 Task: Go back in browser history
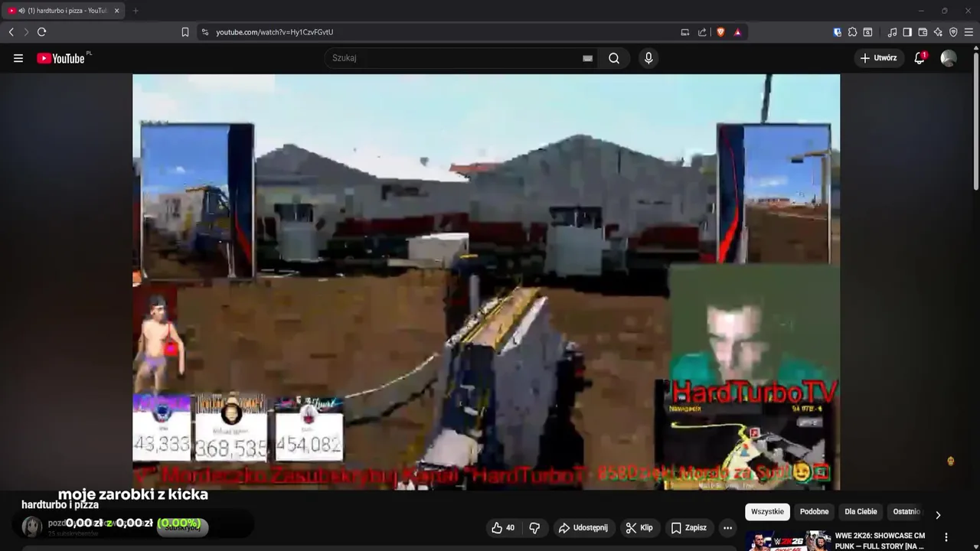(11, 32)
